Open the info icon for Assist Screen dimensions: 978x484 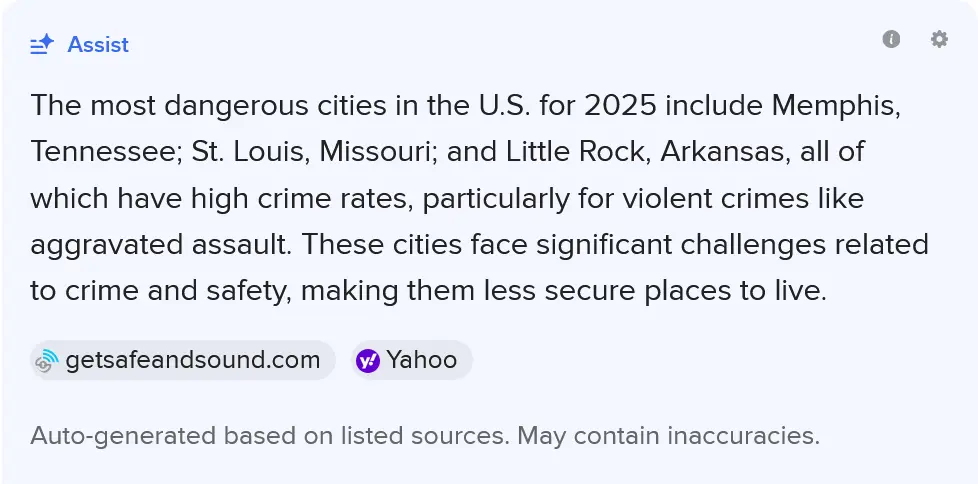coord(891,39)
